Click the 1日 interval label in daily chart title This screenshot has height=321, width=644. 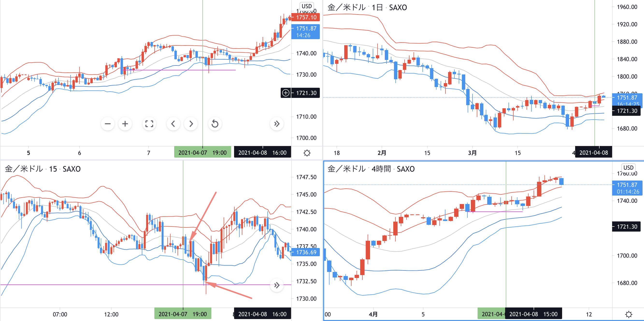pos(377,7)
